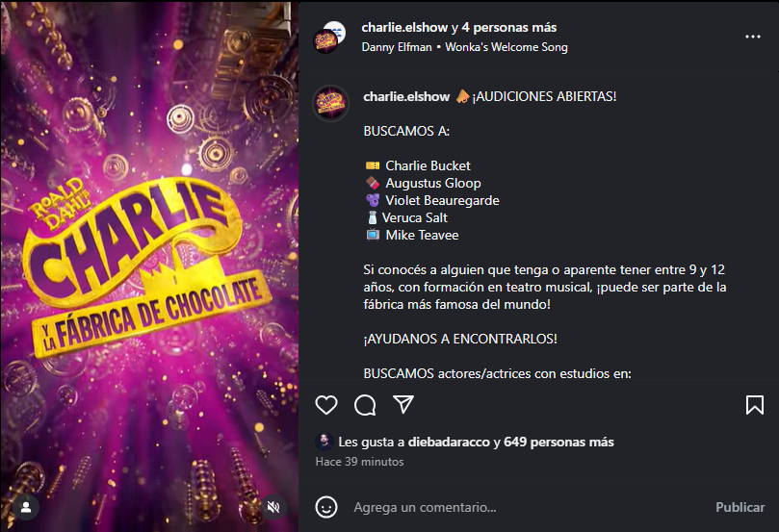Unmute the video with the speaker icon
Screen dimensions: 779x532
[x=273, y=507]
